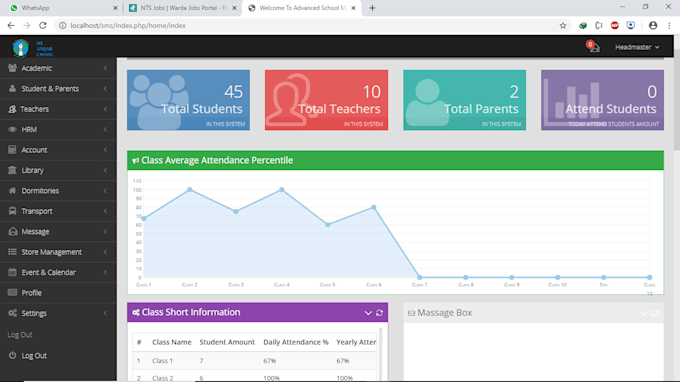
Task: Open the Total Teachers card
Action: [x=326, y=100]
